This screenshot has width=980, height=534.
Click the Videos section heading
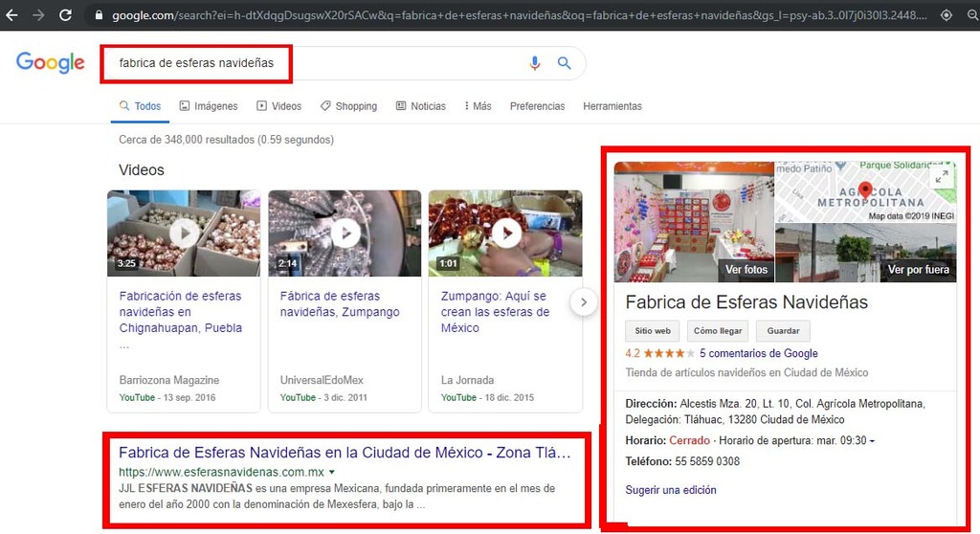coord(142,170)
